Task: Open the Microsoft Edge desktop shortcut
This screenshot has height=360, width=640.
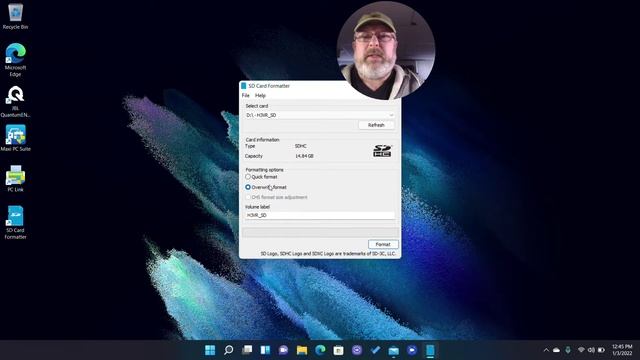Action: click(x=15, y=60)
